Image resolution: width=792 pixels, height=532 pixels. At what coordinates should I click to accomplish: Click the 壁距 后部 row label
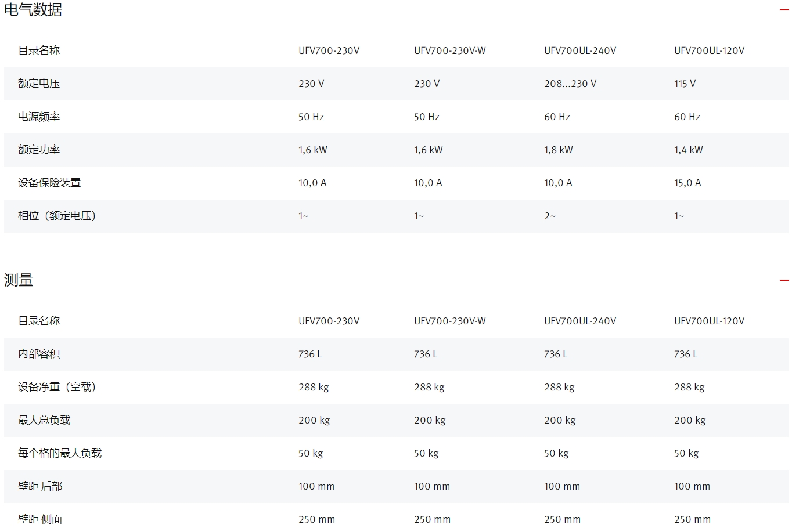pyautogui.click(x=40, y=486)
